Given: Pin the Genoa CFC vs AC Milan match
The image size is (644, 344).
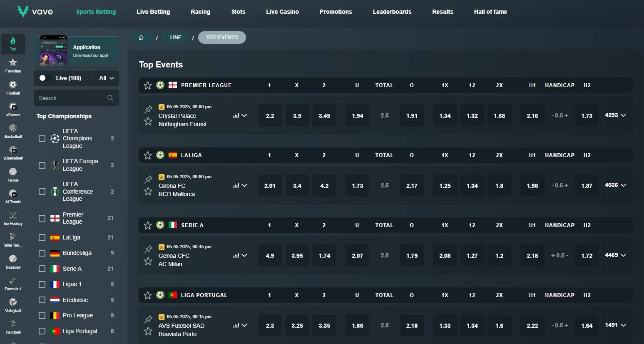Looking at the screenshot, I should click(x=148, y=249).
